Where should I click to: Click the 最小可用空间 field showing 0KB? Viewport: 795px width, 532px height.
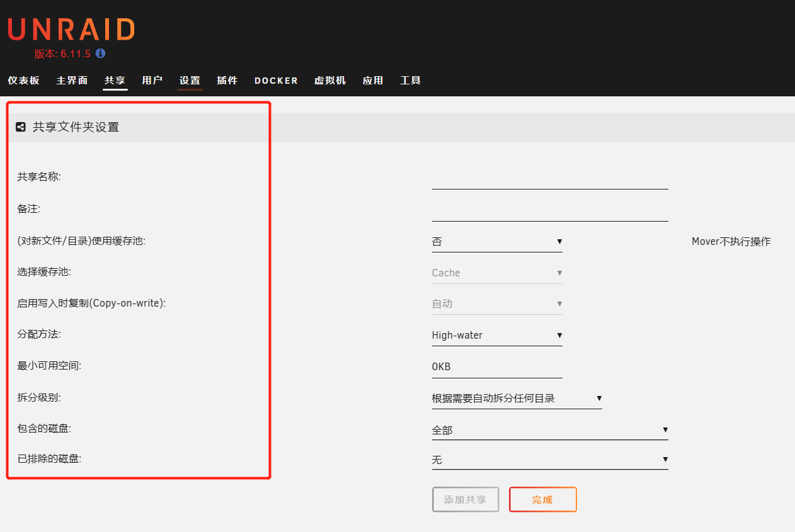[496, 367]
